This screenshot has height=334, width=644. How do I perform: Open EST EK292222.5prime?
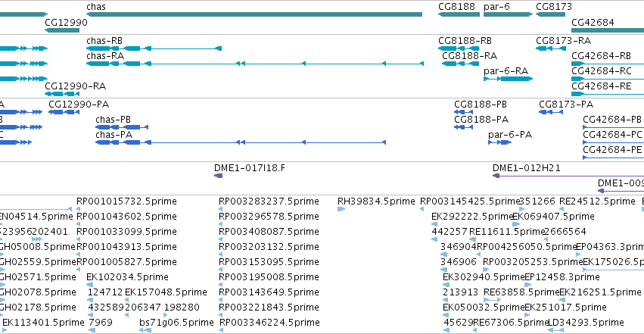[472, 217]
